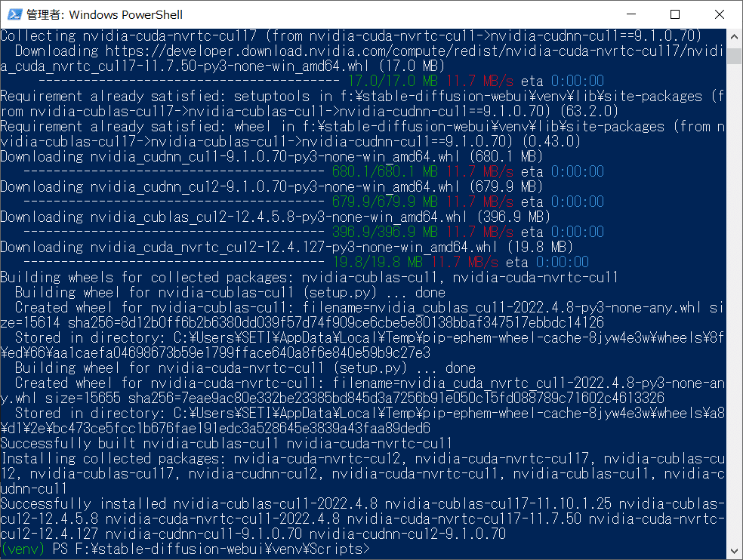
Task: Click 'Created wheel for nvidia-cublas-cu11' line
Action: (362, 315)
